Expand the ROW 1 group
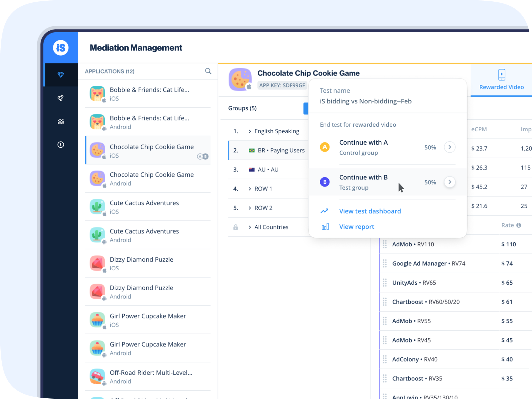 coord(250,189)
